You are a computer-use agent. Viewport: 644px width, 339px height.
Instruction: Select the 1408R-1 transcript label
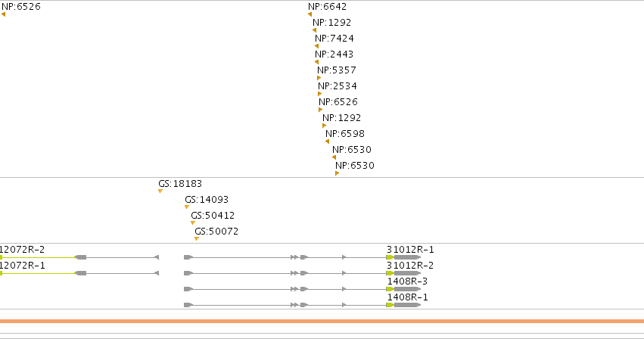coord(407,297)
